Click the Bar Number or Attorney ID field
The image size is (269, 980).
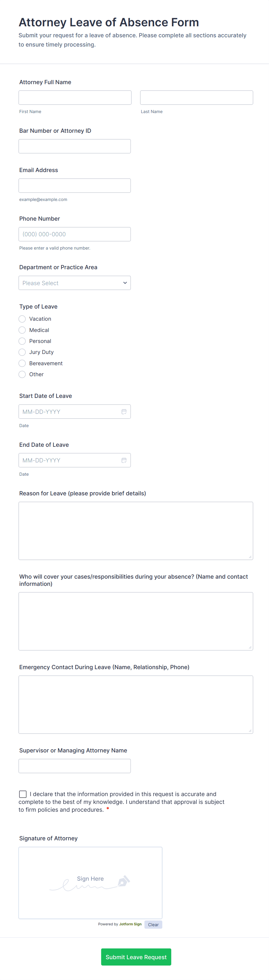[75, 147]
